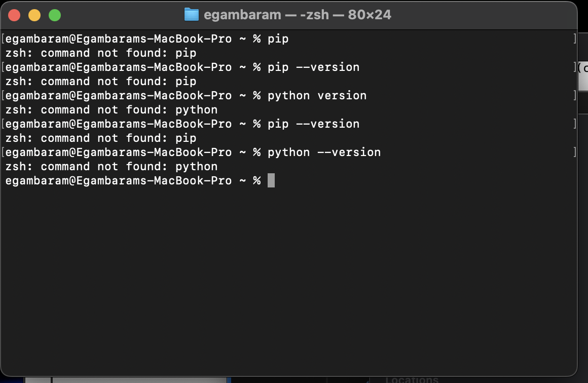Click the '80×24' dimensions in the title

(370, 15)
